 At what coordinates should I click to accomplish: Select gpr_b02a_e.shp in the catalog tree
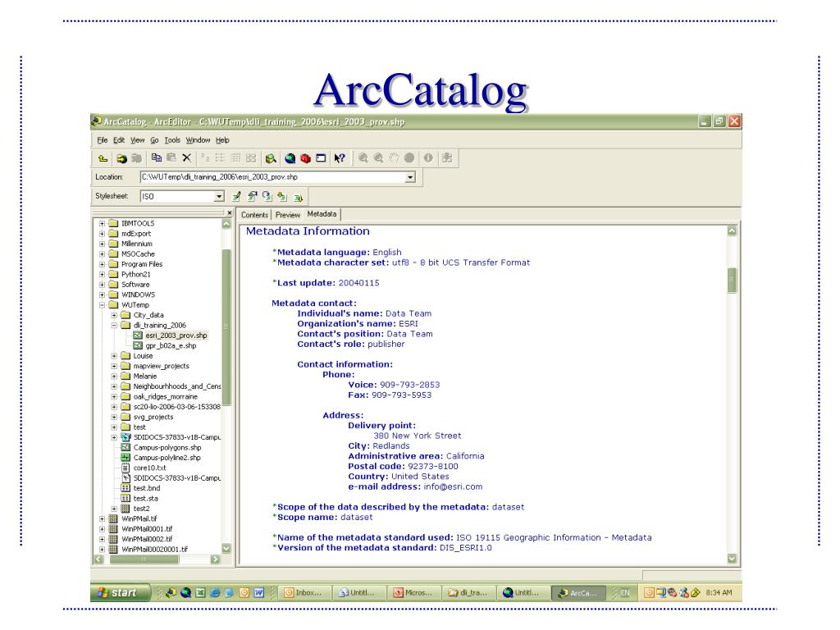coord(171,345)
